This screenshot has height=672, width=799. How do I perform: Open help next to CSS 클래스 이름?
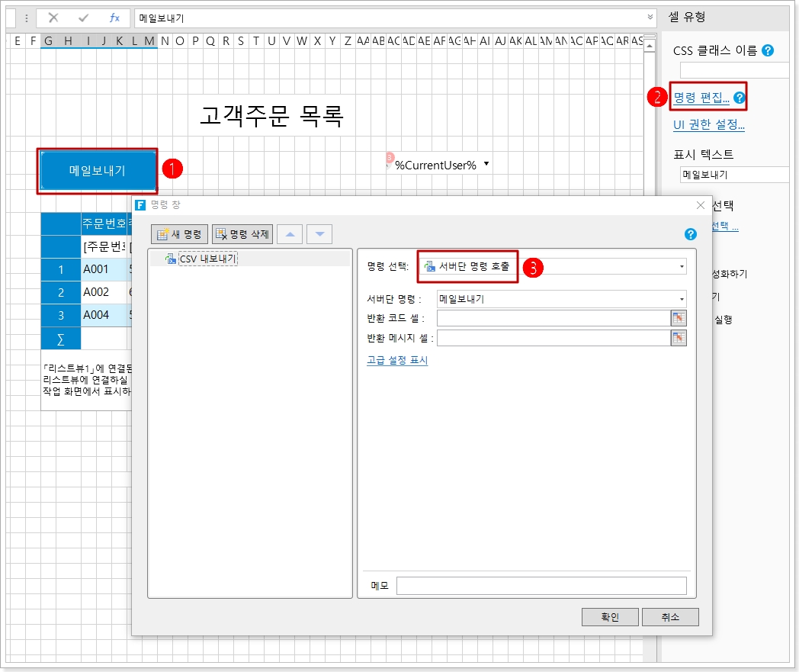point(768,51)
